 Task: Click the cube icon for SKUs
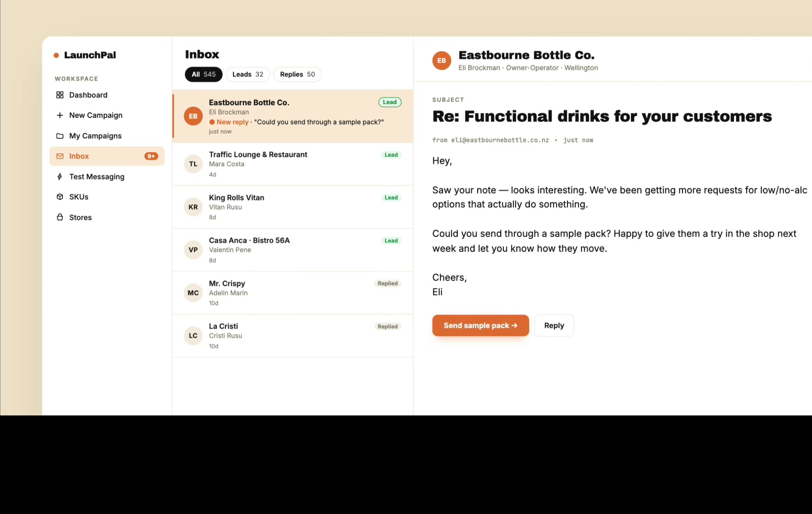pos(60,197)
